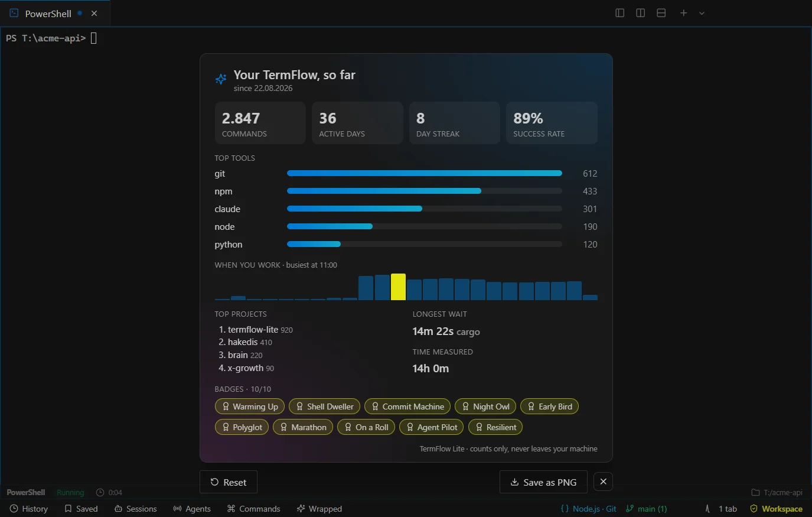Click the termflow-lite 920 project row
The height and width of the screenshot is (517, 812).
pos(256,330)
